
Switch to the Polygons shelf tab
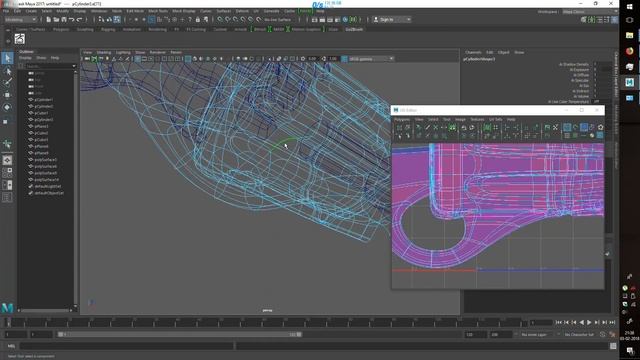click(x=61, y=29)
